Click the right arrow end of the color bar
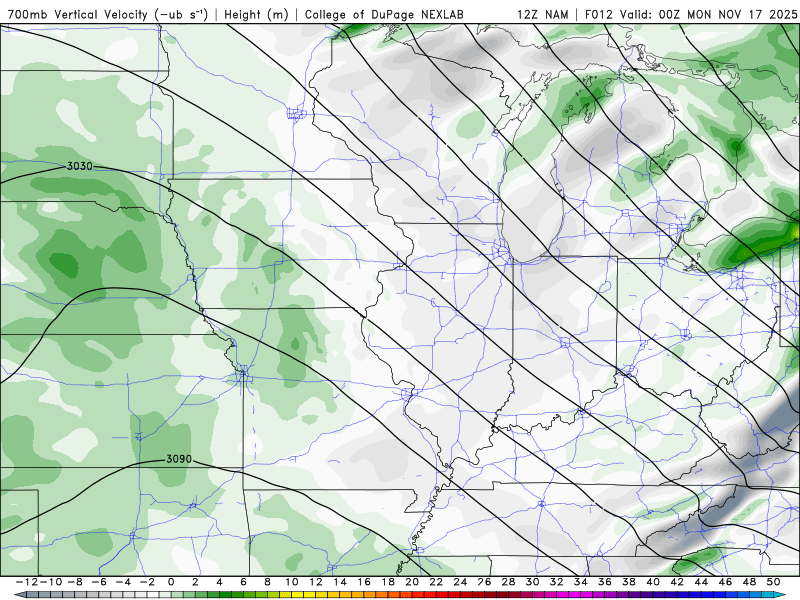Viewport: 800px width, 600px height. [x=781, y=595]
